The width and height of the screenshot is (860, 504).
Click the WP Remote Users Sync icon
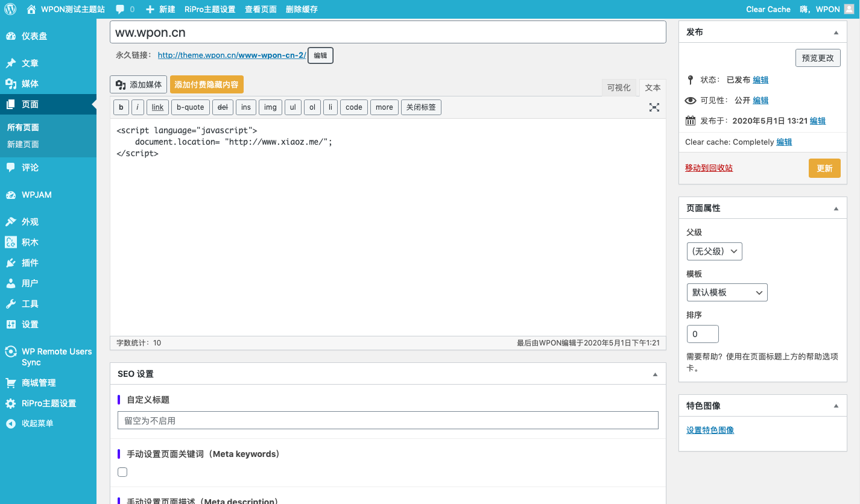click(11, 351)
